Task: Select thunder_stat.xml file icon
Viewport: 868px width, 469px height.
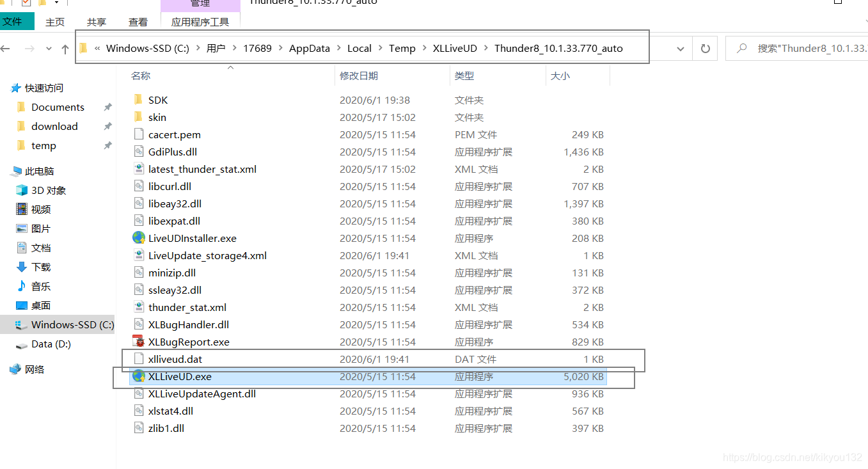Action: coord(138,307)
